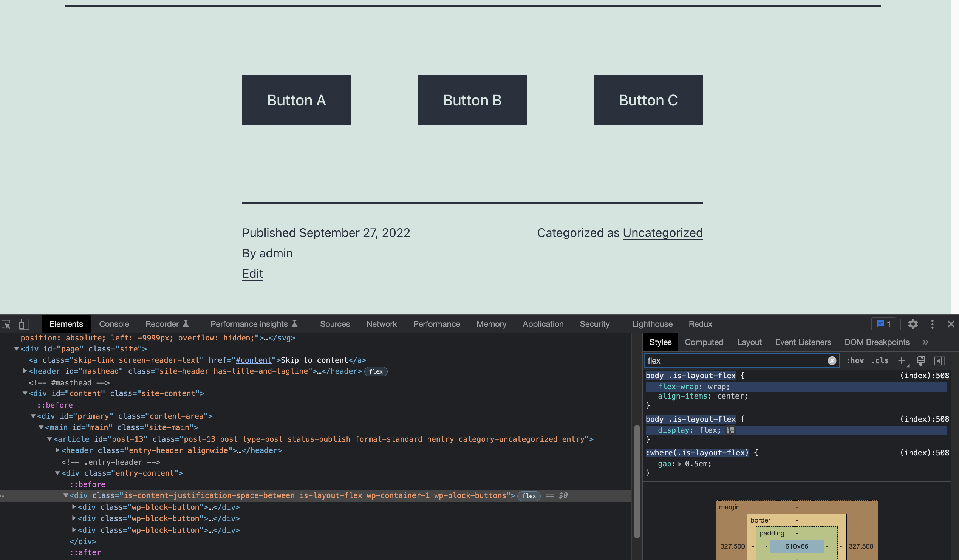
Task: Open the Performance tab
Action: point(436,324)
